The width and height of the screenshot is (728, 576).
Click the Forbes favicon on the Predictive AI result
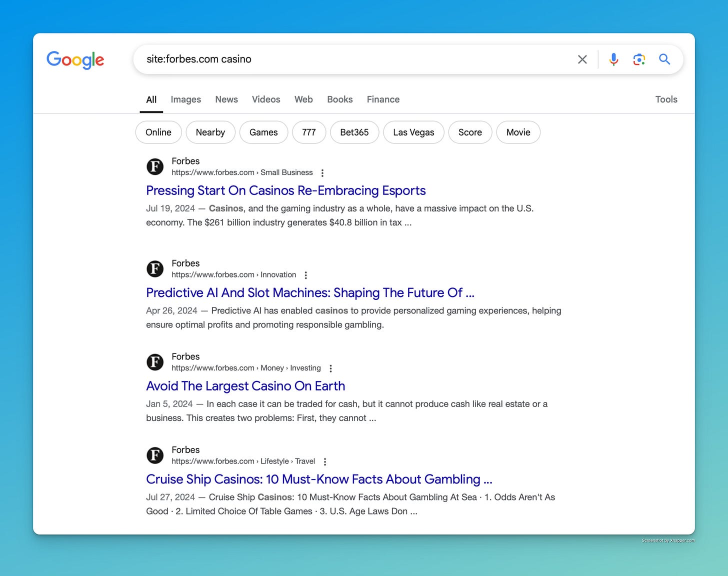(x=155, y=268)
